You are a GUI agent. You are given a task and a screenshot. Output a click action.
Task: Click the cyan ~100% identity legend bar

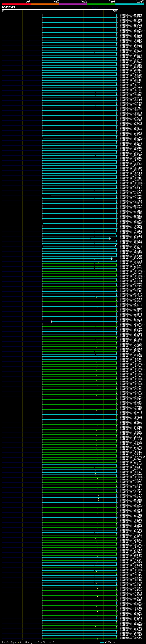coord(130,4)
